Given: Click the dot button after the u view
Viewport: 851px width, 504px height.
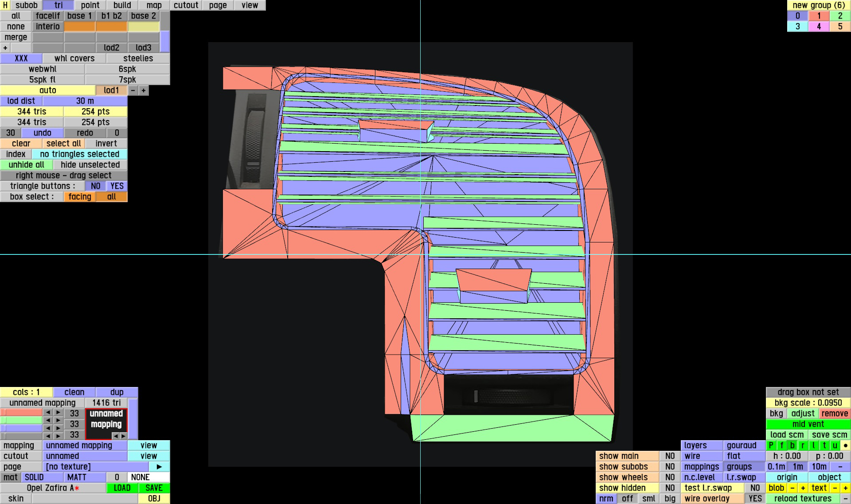Looking at the screenshot, I should point(846,445).
